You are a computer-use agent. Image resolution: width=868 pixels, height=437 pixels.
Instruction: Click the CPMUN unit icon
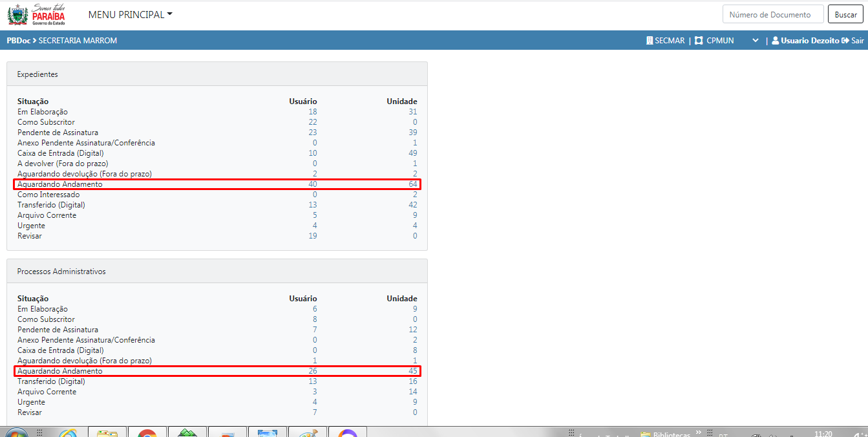(x=699, y=41)
